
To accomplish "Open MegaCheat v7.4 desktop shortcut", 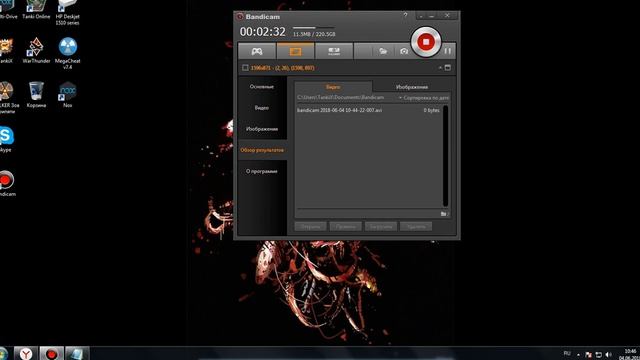I will [67, 52].
